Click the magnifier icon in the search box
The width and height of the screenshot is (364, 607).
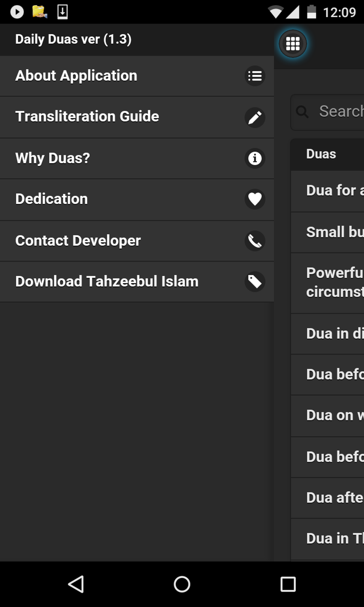pyautogui.click(x=302, y=112)
